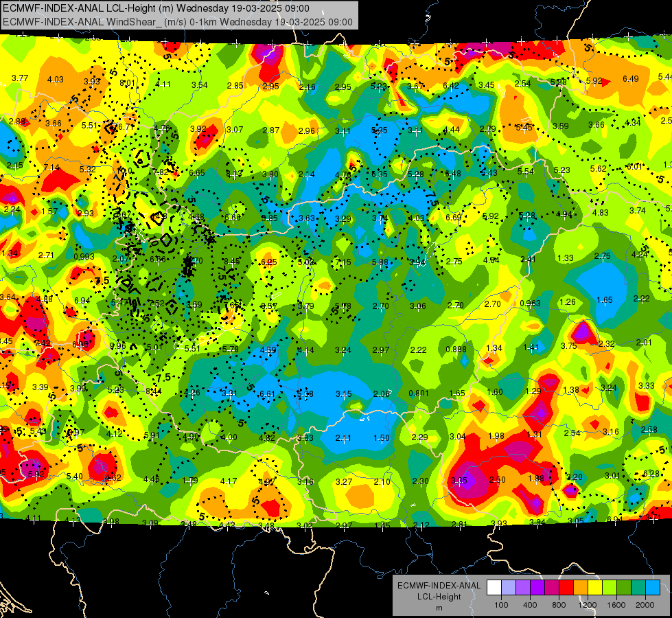This screenshot has width=672, height=618.
Task: Click the map value 8.01
Action: click(x=127, y=83)
